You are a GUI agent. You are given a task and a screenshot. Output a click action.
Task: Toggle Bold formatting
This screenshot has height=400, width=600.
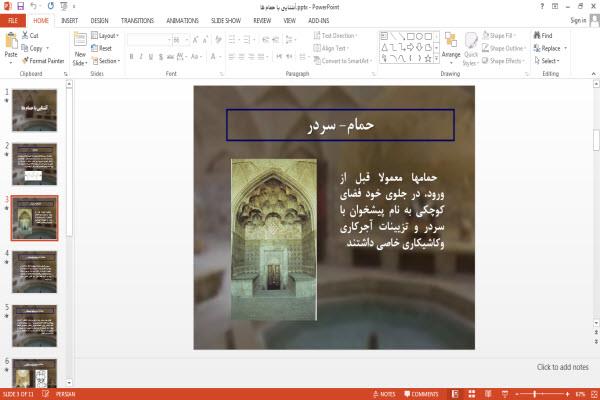(132, 57)
